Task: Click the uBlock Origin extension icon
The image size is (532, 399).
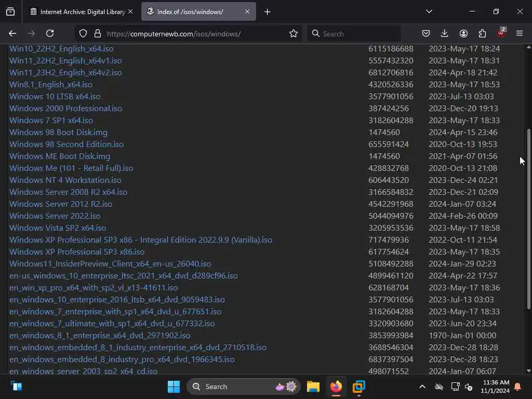Action: click(x=501, y=33)
